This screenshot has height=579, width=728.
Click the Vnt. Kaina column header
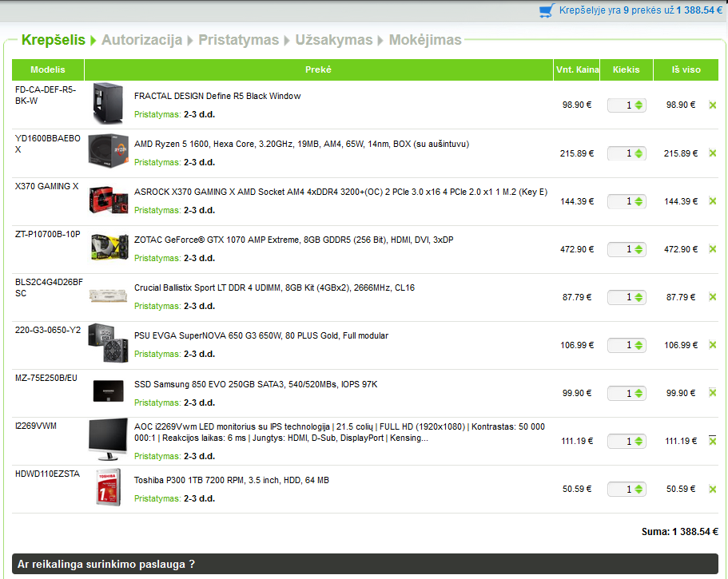(x=577, y=69)
